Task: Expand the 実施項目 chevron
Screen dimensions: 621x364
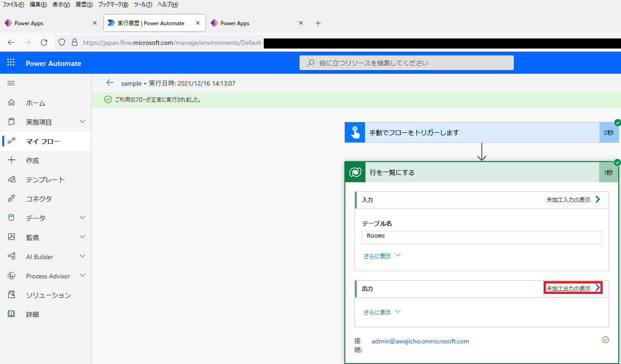Action: click(x=82, y=121)
